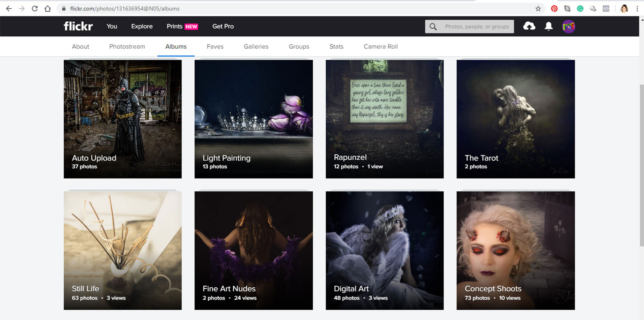The image size is (644, 320).
Task: Click the Flickr logo
Action: [x=78, y=26]
